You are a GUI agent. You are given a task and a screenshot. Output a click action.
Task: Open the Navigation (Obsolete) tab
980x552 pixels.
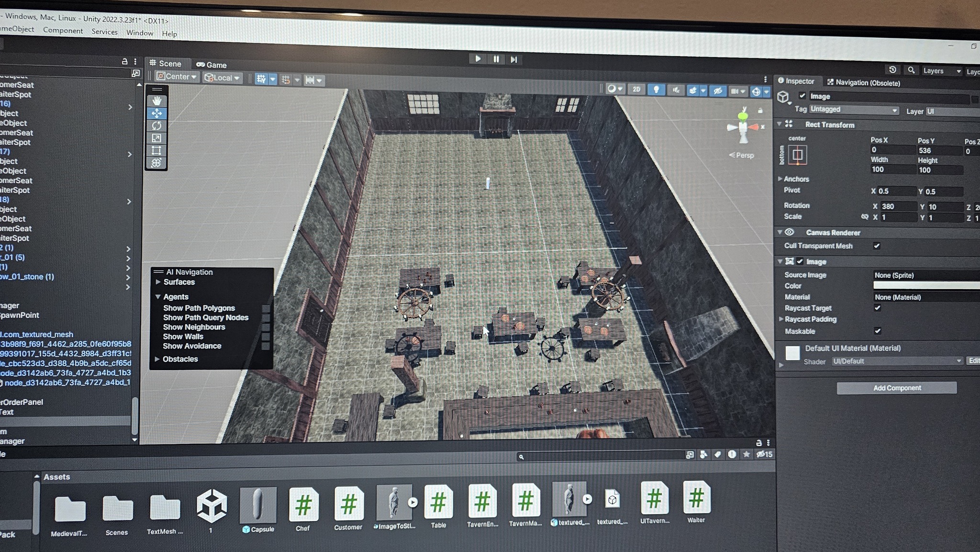[x=863, y=83]
